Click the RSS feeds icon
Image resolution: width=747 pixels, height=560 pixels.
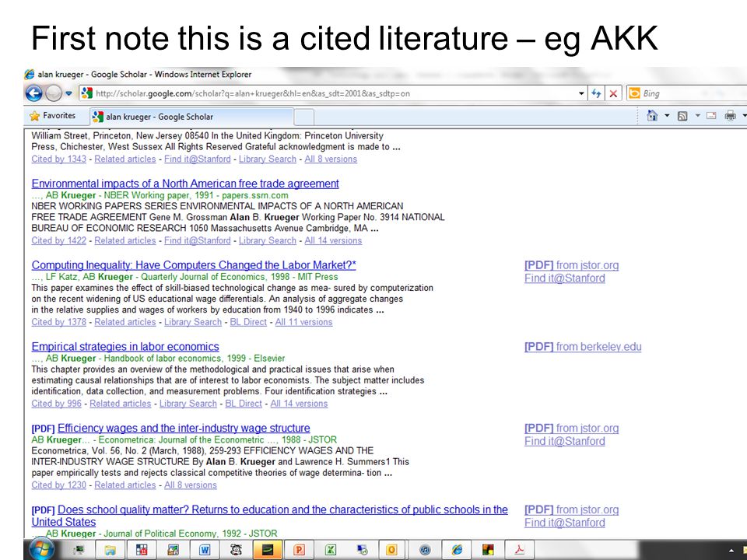point(682,116)
